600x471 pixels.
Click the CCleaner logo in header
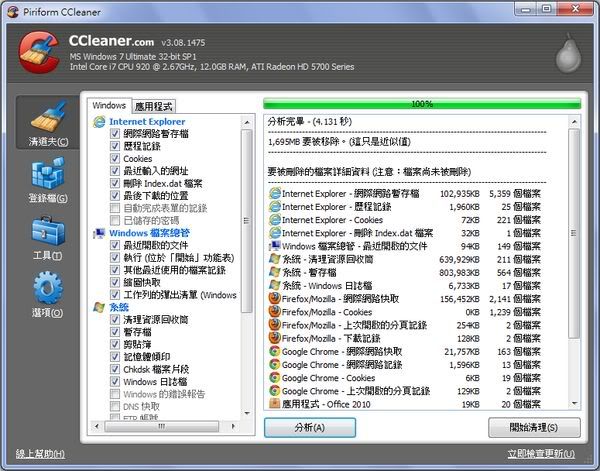point(38,52)
